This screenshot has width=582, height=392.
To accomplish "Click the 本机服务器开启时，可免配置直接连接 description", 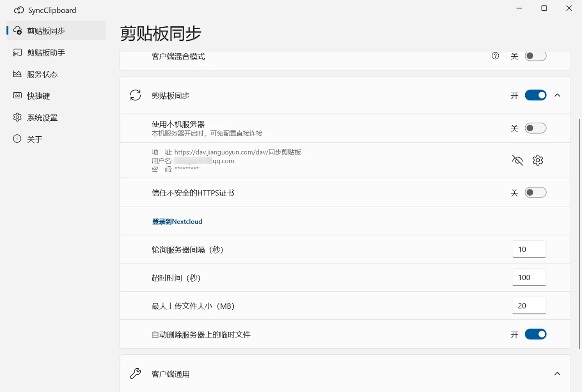I will coord(207,134).
